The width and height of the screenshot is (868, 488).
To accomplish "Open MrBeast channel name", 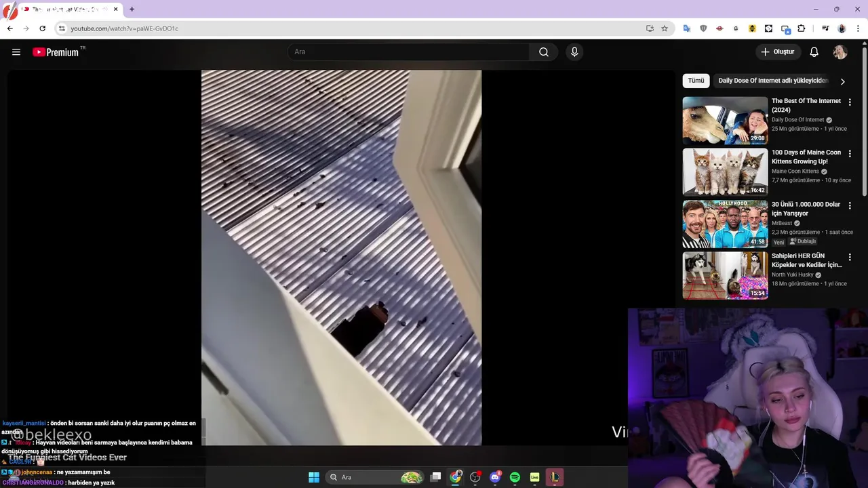I will (782, 223).
